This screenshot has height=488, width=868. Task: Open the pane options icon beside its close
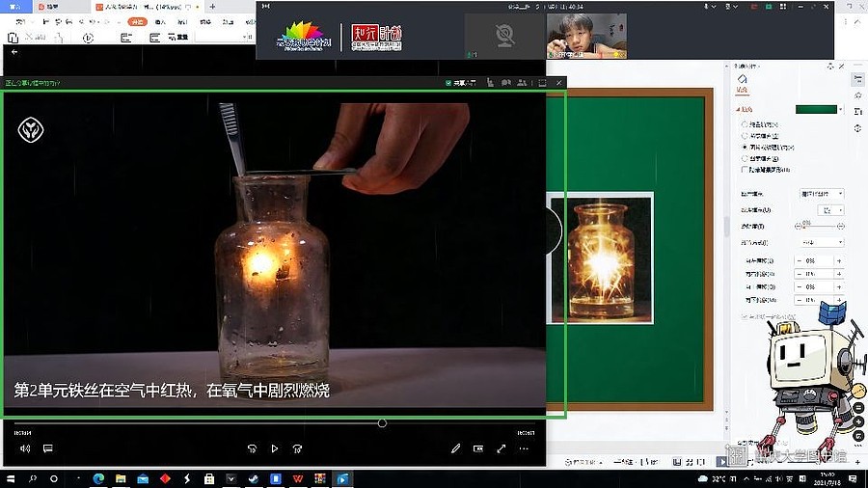(x=830, y=67)
